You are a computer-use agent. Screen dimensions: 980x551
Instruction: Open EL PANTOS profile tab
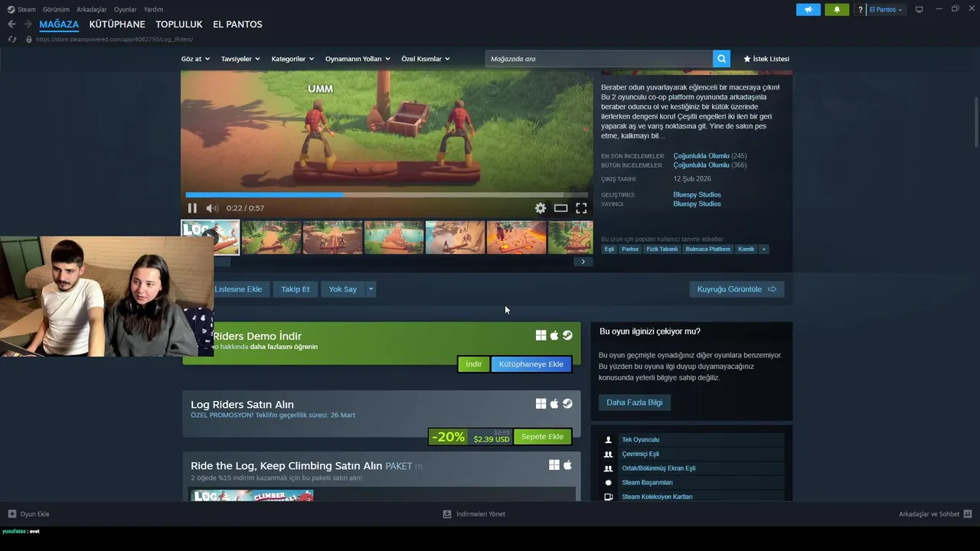coord(237,24)
